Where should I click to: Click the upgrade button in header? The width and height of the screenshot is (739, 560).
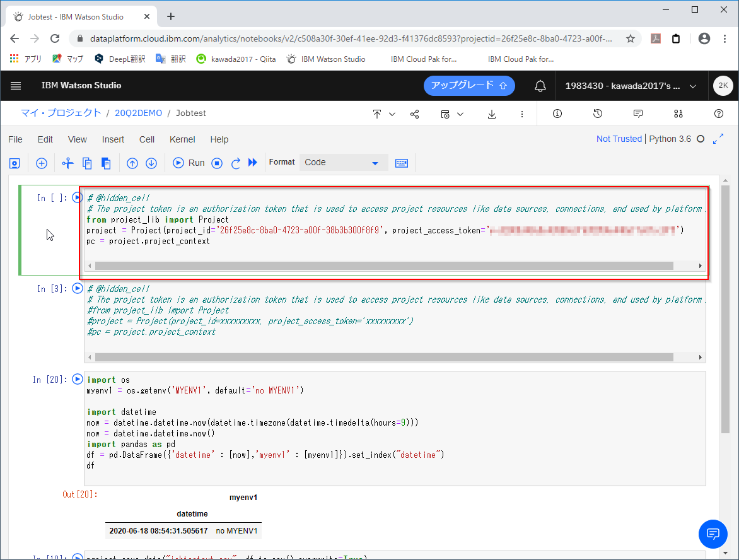469,85
